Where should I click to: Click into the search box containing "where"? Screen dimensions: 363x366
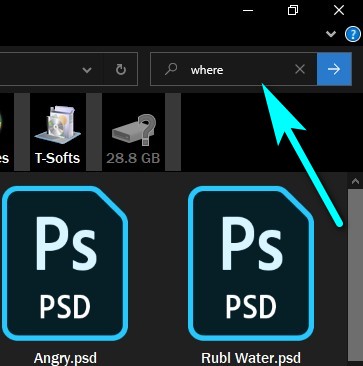[x=233, y=69]
